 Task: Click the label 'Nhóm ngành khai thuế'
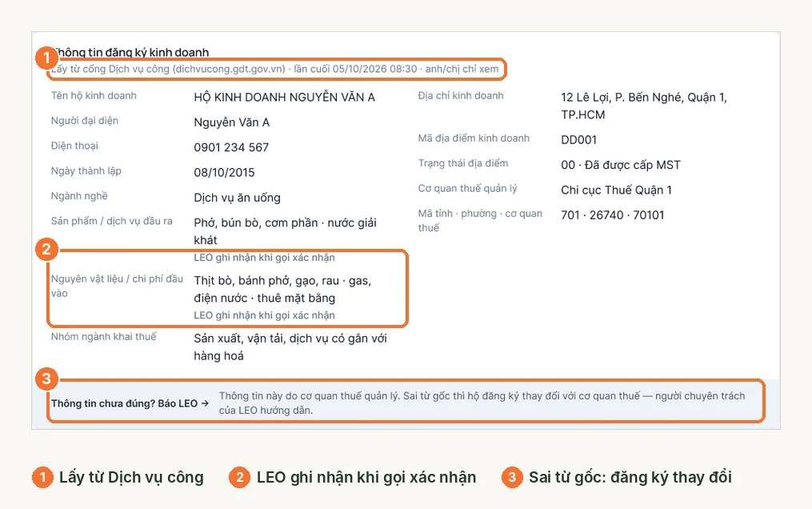[x=103, y=337]
